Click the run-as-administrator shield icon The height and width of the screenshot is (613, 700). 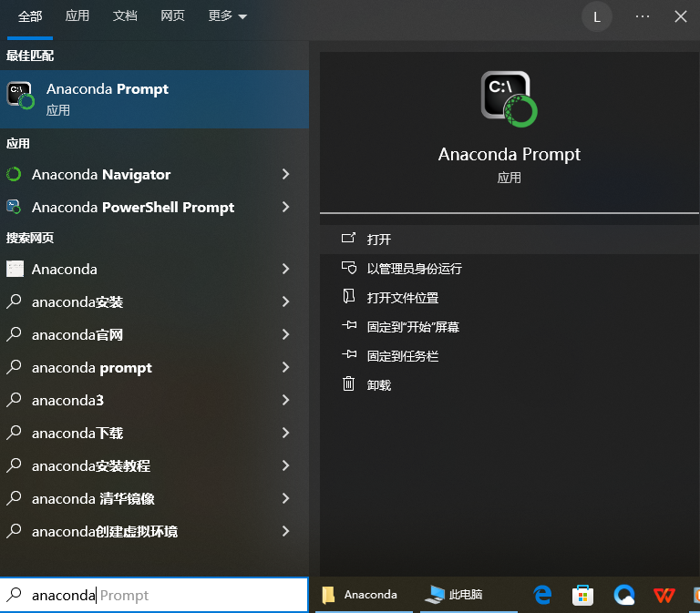349,268
